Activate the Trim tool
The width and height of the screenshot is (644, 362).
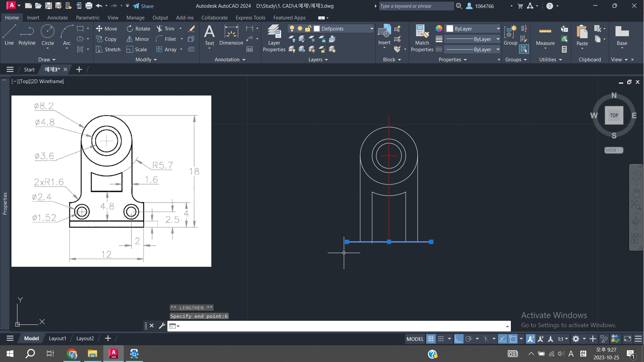[165, 29]
